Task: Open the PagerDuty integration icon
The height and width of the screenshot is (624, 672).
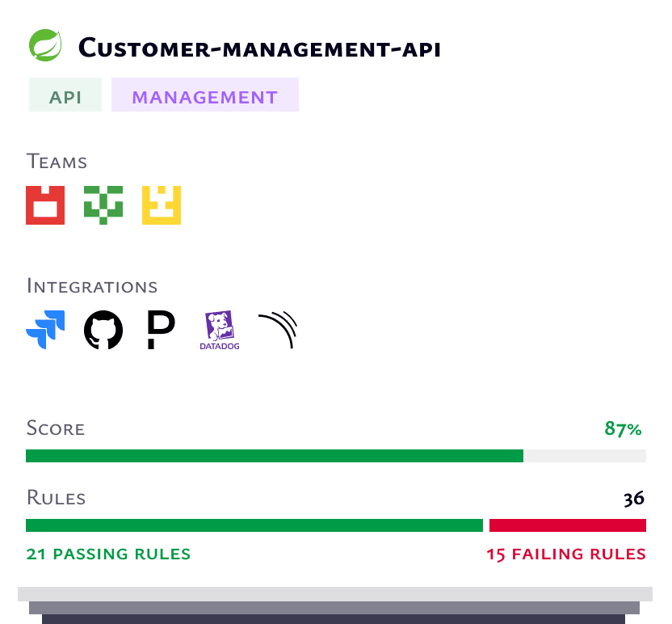Action: click(x=161, y=331)
